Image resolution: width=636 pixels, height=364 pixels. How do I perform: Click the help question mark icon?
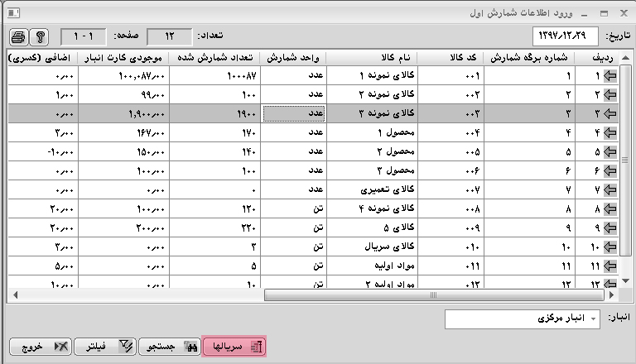[x=39, y=37]
